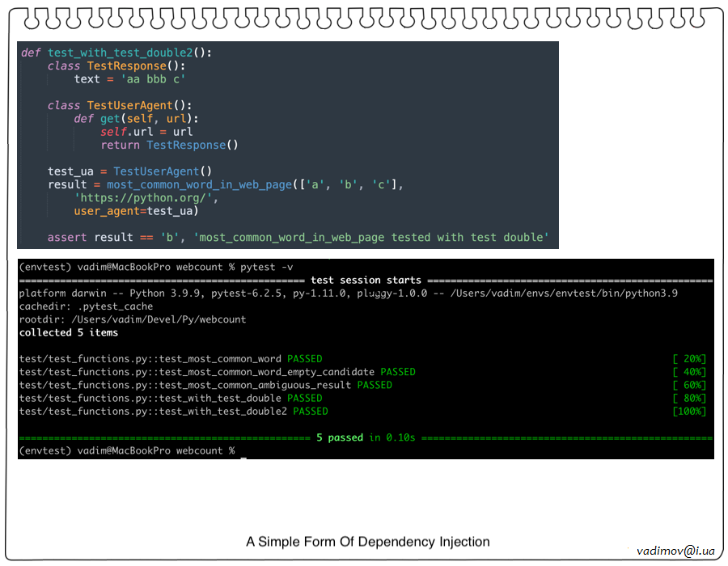The width and height of the screenshot is (728, 566).
Task: Click the vadimov@i.ua email address
Action: click(x=675, y=551)
